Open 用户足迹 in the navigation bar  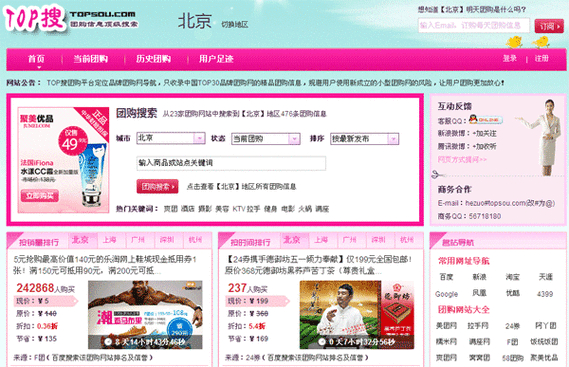click(216, 59)
